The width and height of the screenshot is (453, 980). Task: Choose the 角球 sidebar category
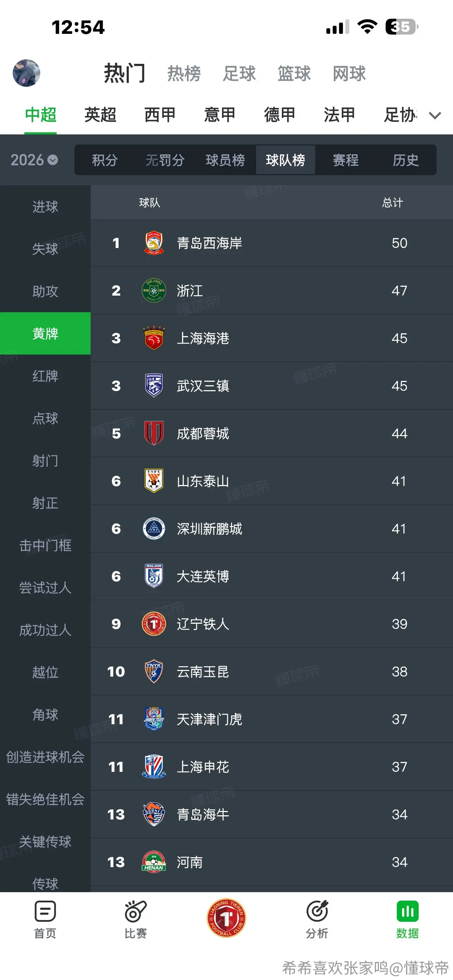(45, 714)
